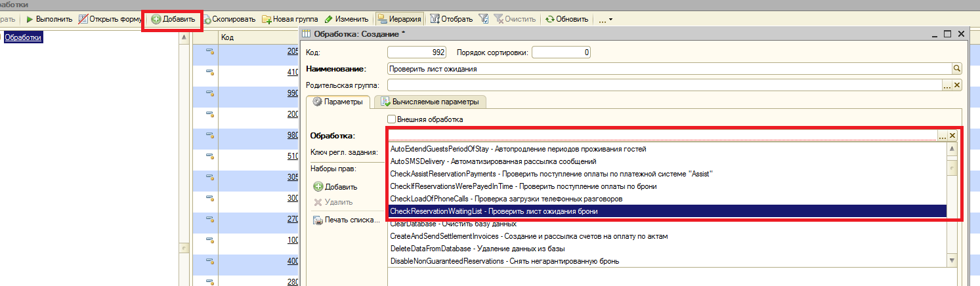Viewport: 980px width, 286px height.
Task: Choose AutoSMSDelivery from dropdown list
Action: click(667, 161)
